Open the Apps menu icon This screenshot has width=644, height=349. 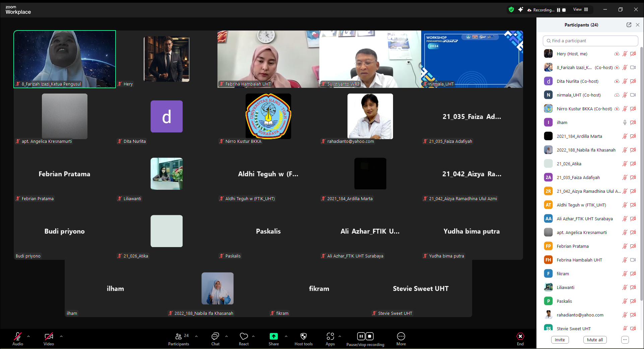coord(330,337)
